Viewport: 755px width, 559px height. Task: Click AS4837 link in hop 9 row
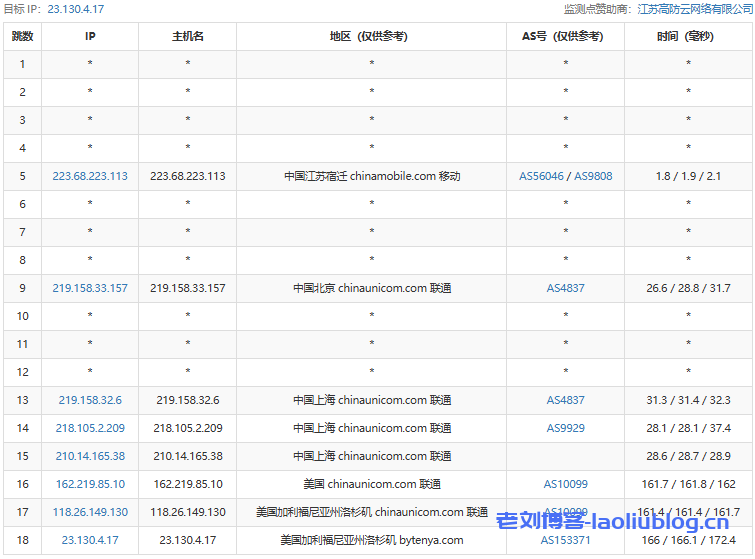(565, 288)
